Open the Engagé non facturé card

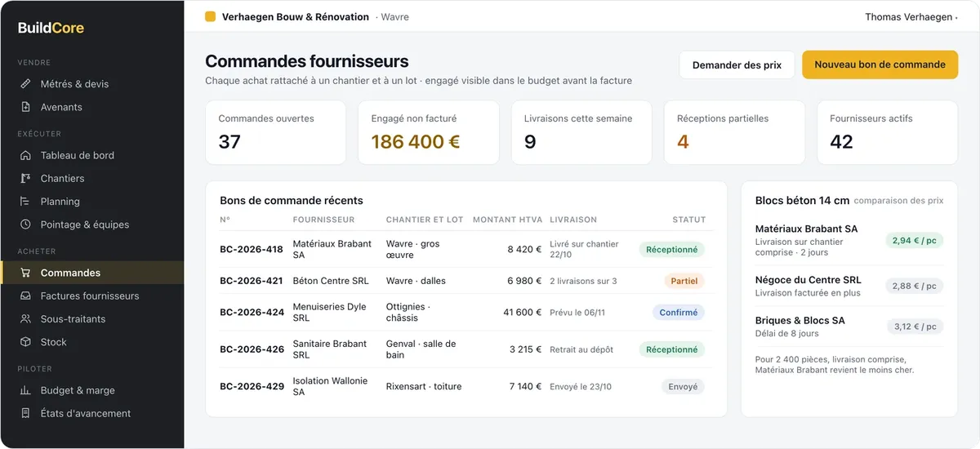(428, 133)
